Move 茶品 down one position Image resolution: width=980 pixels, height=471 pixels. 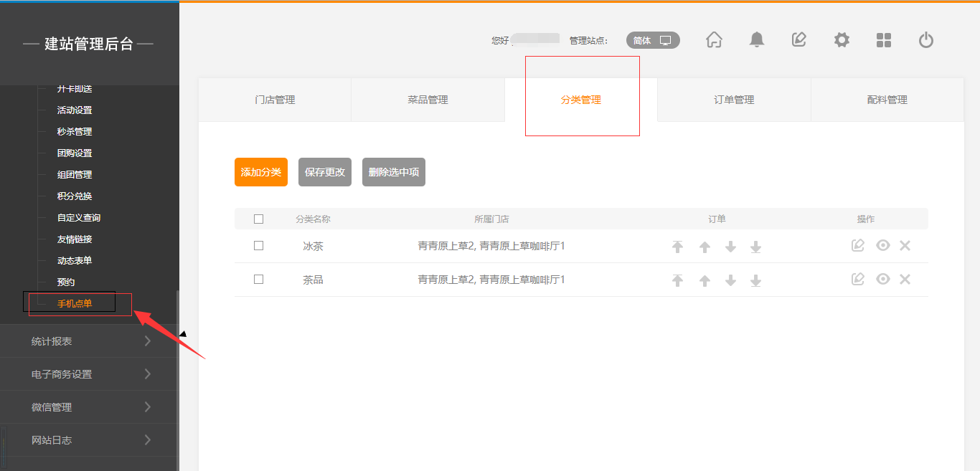(x=730, y=280)
